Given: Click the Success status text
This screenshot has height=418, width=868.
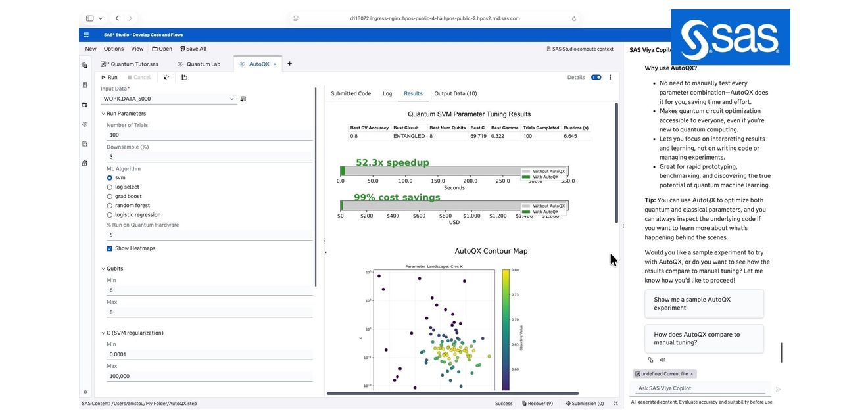Looking at the screenshot, I should coord(504,404).
